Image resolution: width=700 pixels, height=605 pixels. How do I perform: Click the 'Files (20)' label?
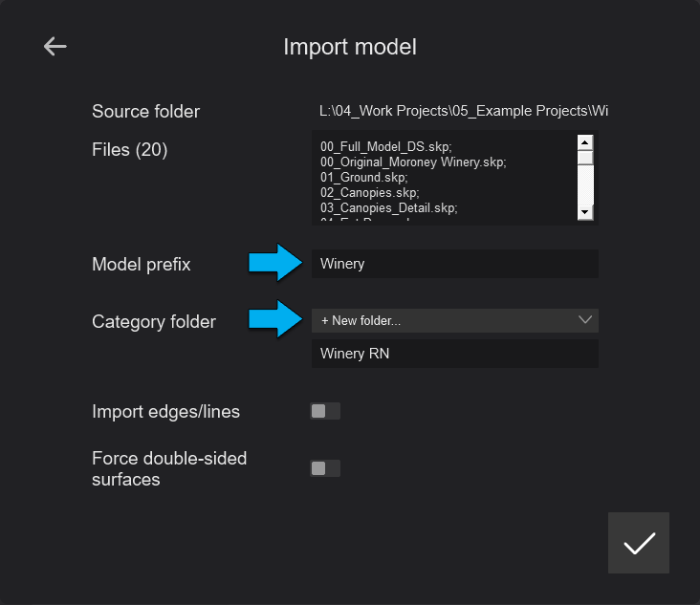click(x=130, y=149)
